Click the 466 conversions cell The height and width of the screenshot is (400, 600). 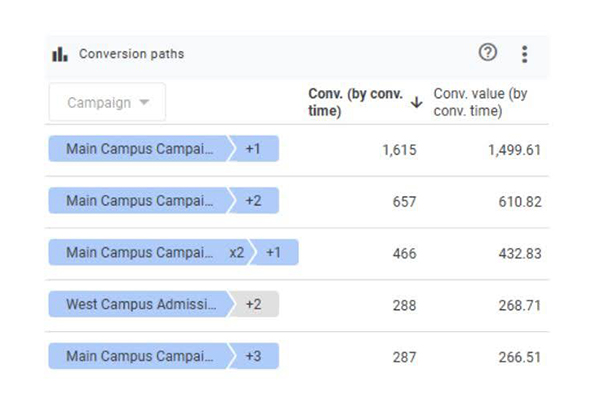tap(404, 254)
